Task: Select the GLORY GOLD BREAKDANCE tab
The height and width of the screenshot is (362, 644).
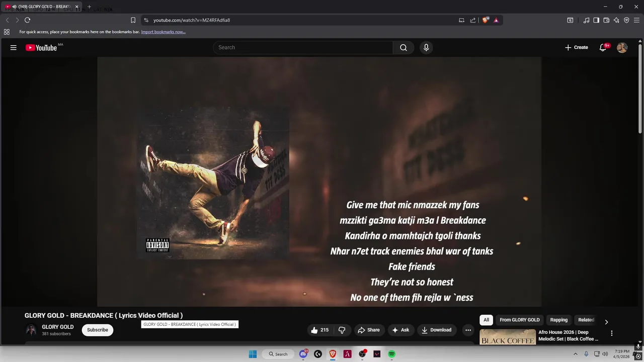Action: [41, 7]
